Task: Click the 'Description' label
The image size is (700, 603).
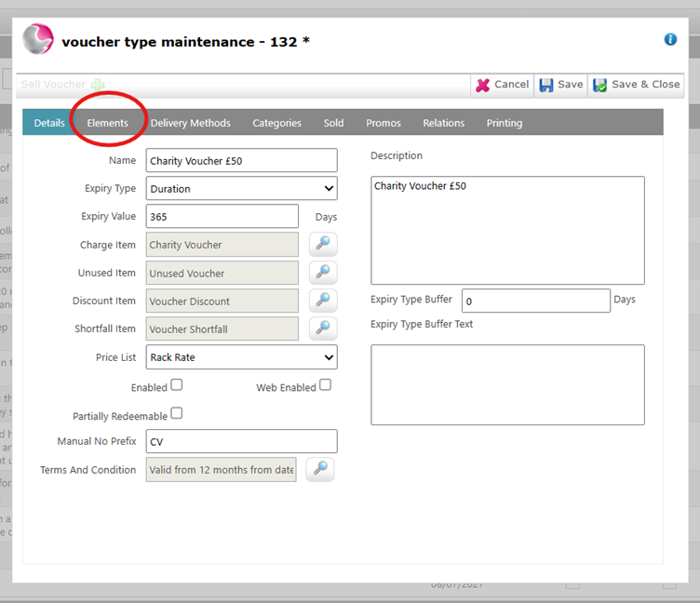Action: 397,155
